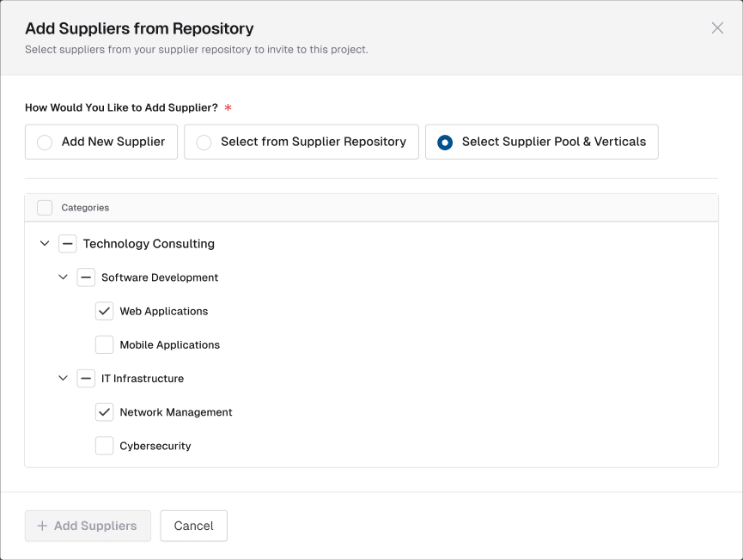Select Supplier Pool & Verticals radio option
This screenshot has width=743, height=560.
tap(445, 143)
